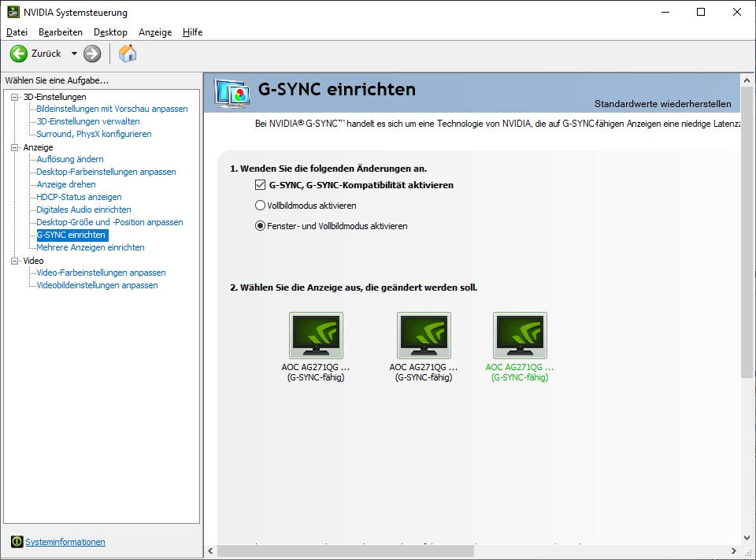Collapse the Anzeige tree node
Image resolution: width=756 pixels, height=560 pixels.
point(14,147)
